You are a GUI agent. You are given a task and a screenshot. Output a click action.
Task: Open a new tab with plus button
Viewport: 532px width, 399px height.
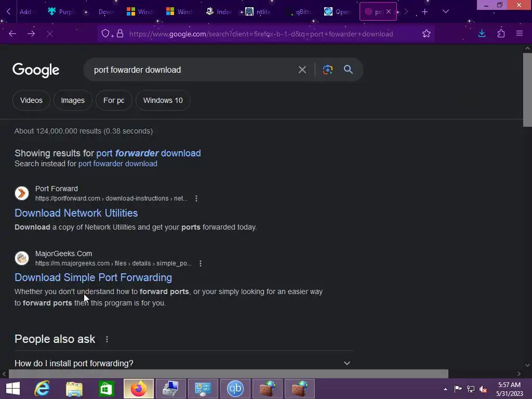click(x=425, y=12)
